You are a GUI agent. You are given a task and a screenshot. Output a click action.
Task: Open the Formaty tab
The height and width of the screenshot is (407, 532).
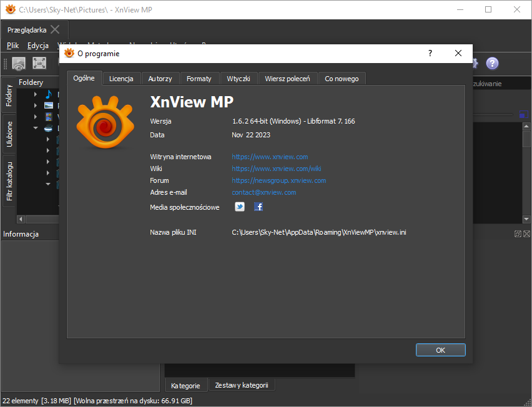[x=199, y=79]
